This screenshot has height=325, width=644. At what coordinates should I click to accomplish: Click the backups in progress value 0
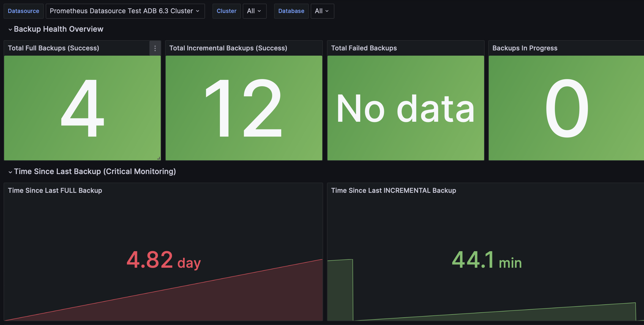click(567, 108)
